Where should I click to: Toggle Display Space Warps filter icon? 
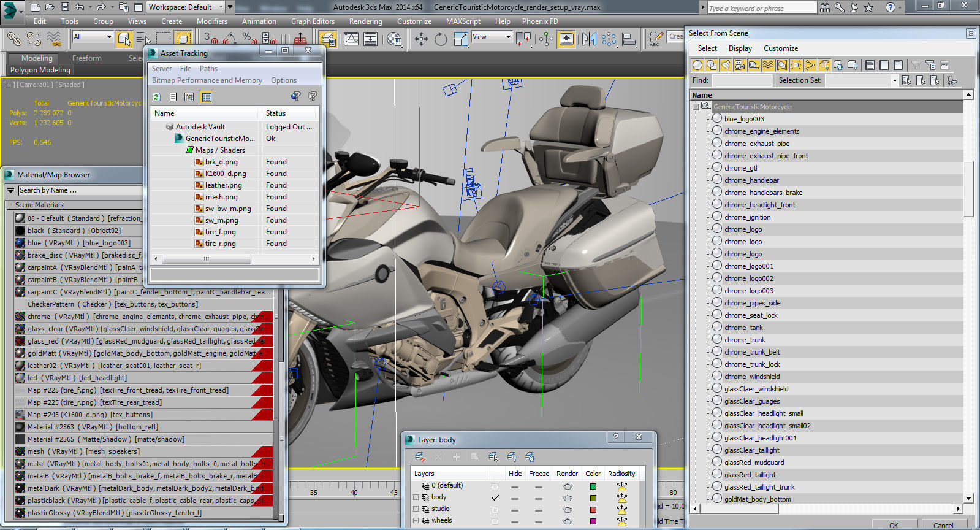pos(768,65)
